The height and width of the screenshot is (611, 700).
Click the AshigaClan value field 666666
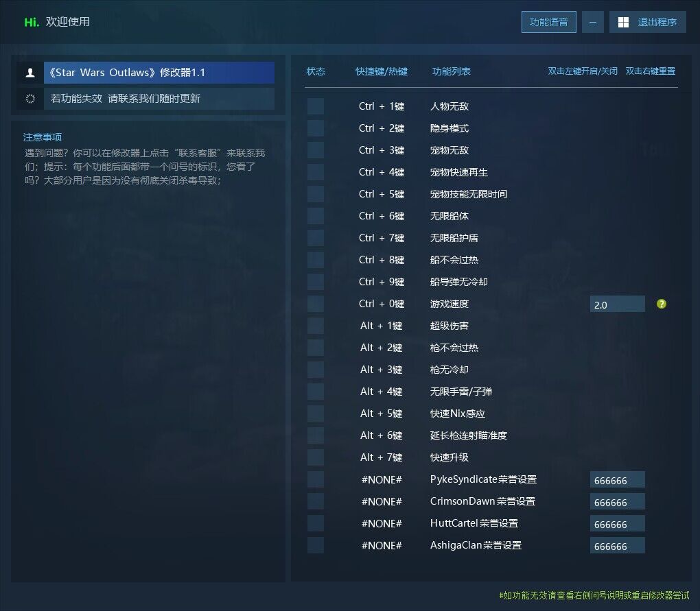pyautogui.click(x=618, y=545)
